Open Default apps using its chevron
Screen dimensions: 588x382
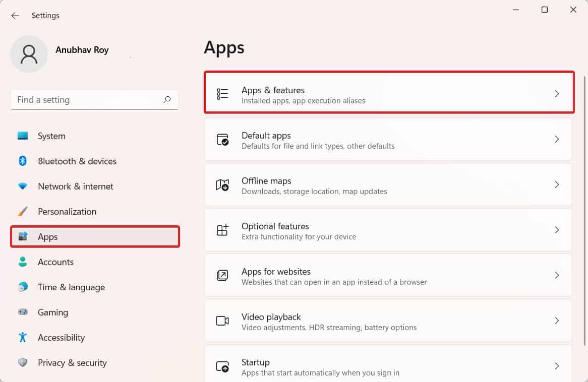pos(557,139)
